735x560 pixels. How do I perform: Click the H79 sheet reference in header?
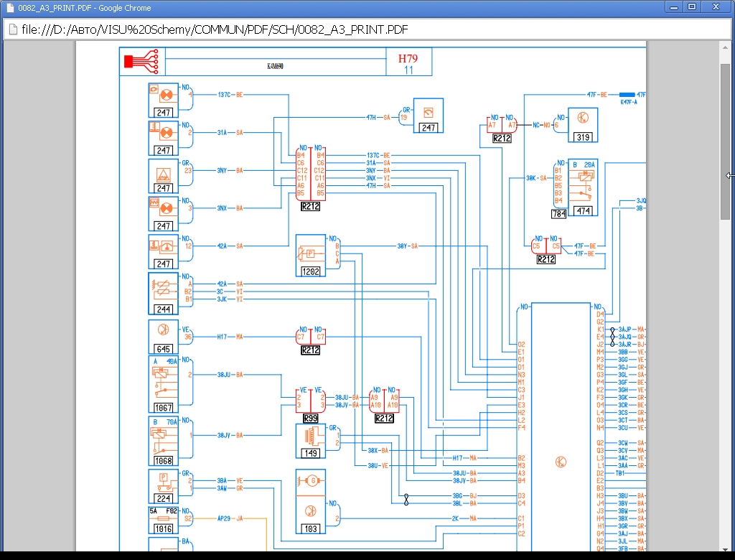tap(408, 58)
